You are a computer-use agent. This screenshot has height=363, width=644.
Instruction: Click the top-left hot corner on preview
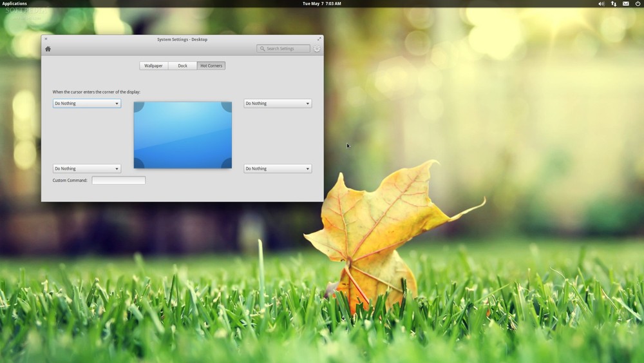[x=138, y=106]
